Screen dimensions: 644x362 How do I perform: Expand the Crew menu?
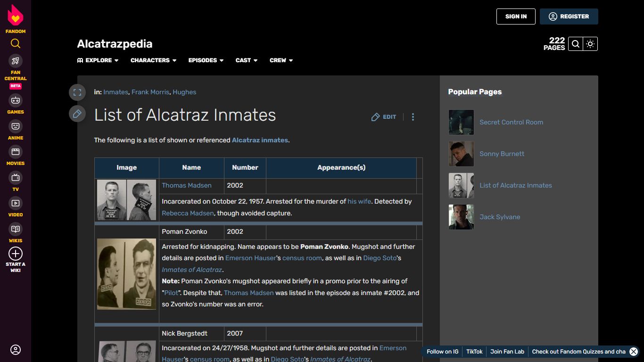[281, 60]
